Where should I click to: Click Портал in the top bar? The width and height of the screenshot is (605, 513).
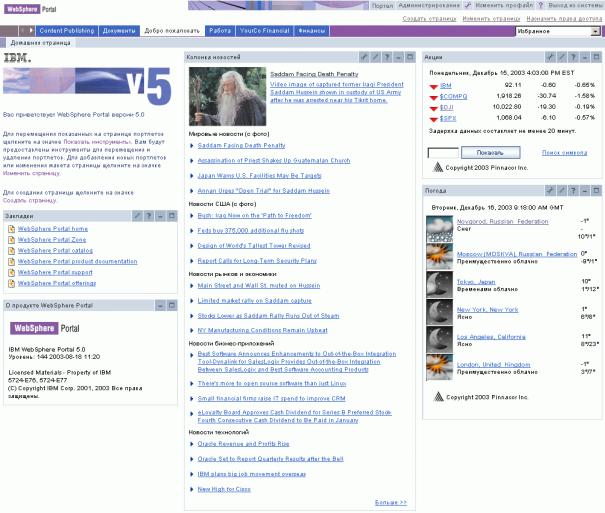click(382, 5)
